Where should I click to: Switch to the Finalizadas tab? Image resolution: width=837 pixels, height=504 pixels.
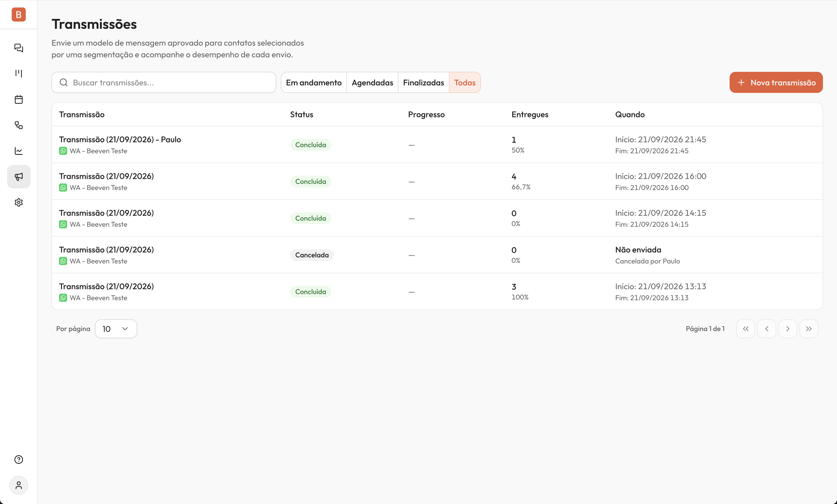pos(423,83)
